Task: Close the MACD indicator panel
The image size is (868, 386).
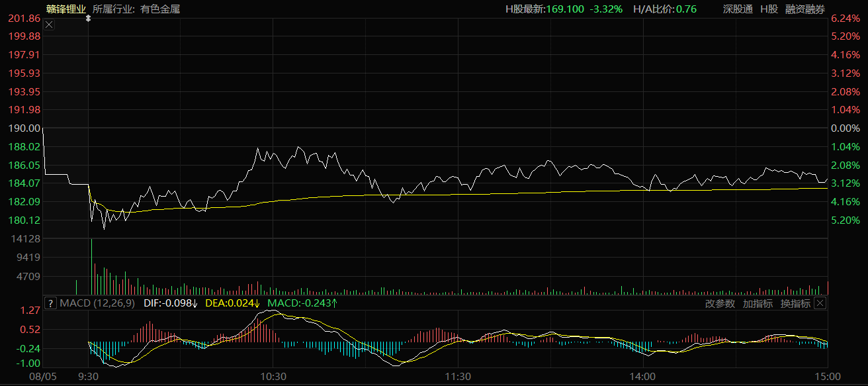Action: tap(820, 303)
